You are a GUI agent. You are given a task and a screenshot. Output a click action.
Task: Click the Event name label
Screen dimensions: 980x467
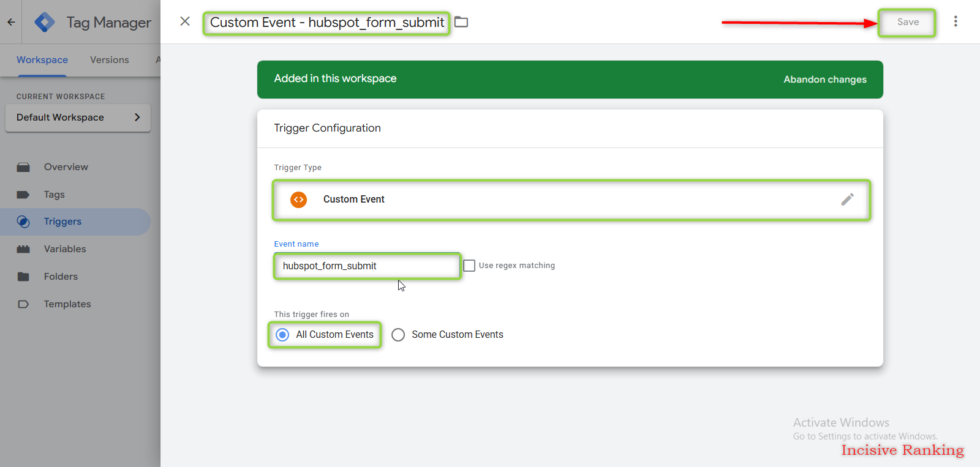coord(296,244)
